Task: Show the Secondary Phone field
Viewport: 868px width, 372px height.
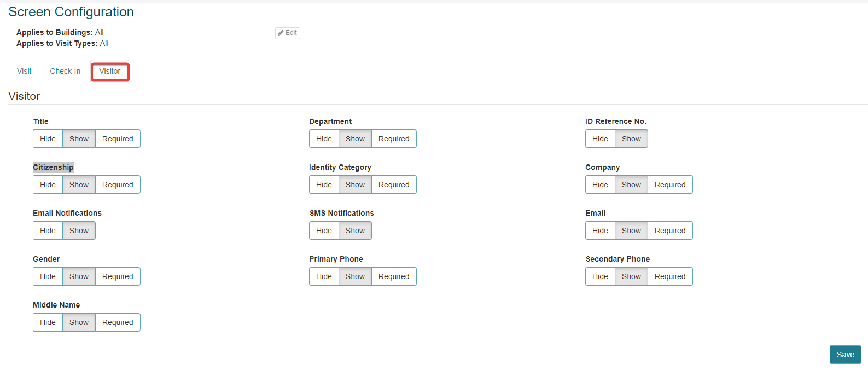Action: [631, 276]
